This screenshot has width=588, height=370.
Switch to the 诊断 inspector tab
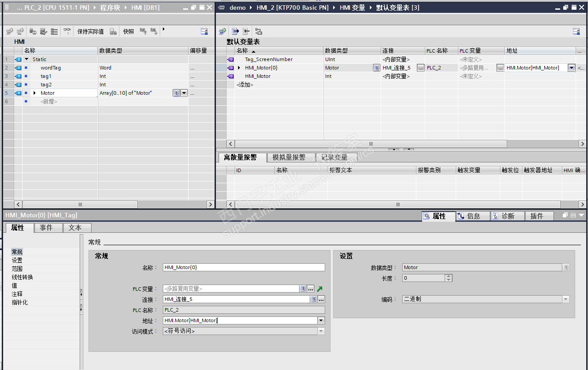coord(507,216)
